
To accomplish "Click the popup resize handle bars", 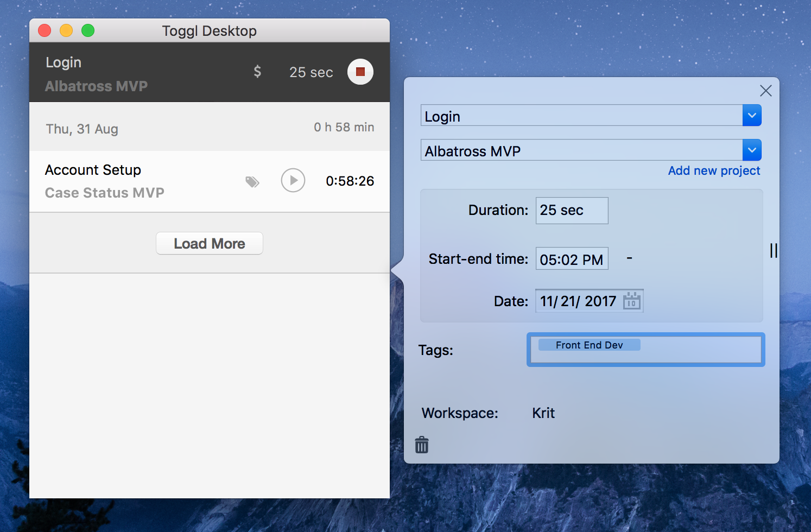I will click(x=774, y=250).
